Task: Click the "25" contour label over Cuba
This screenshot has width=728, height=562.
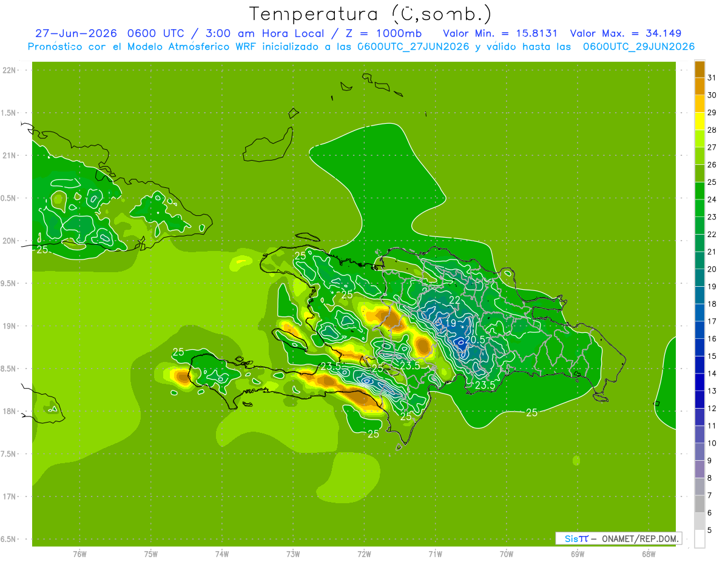Action: (x=42, y=249)
